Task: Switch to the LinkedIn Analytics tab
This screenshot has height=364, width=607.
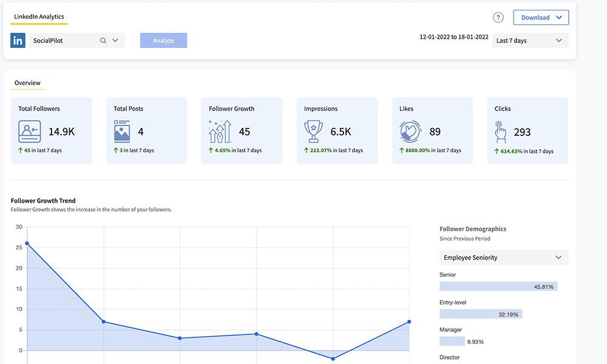Action: [38, 17]
